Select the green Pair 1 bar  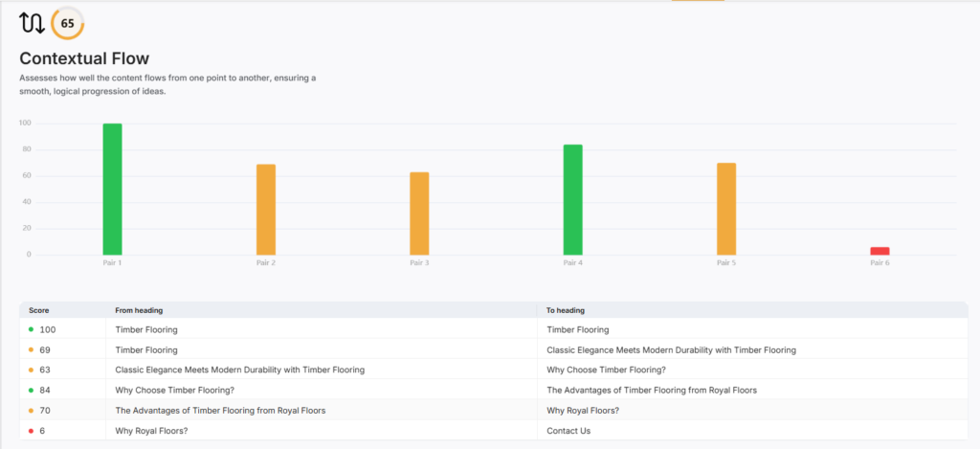113,190
